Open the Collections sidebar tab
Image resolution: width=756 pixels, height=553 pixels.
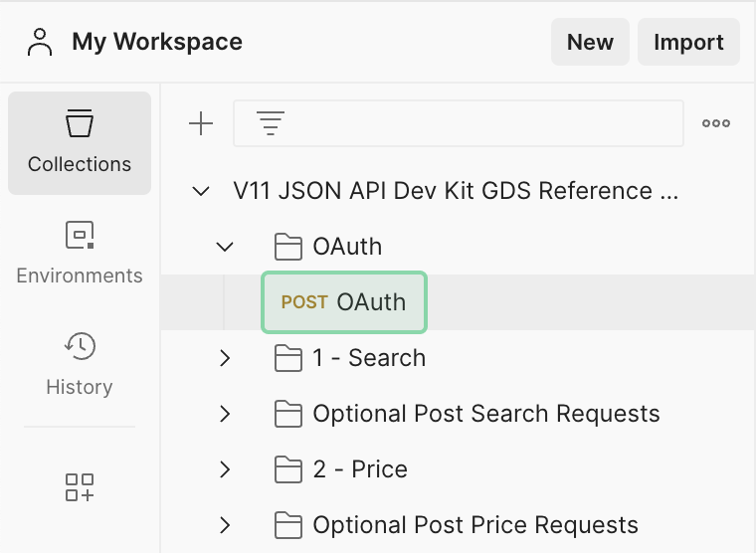click(x=80, y=143)
